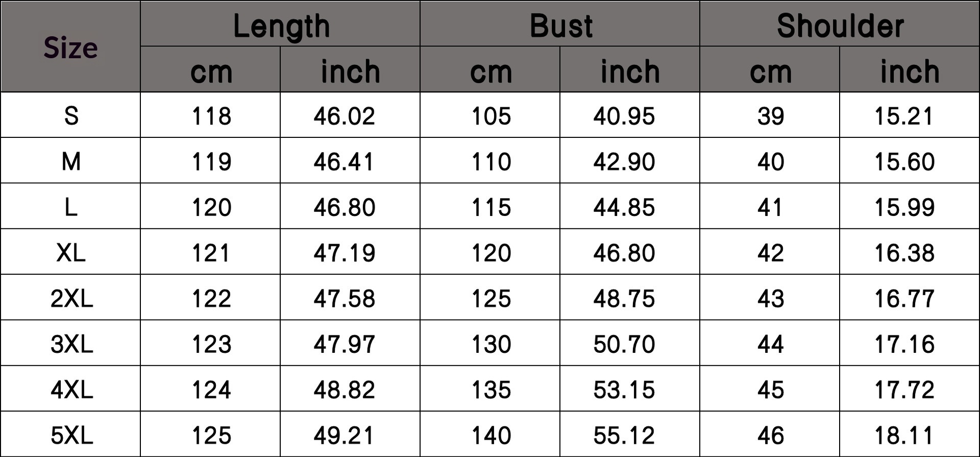Click the 130 bust cm cell

491,344
